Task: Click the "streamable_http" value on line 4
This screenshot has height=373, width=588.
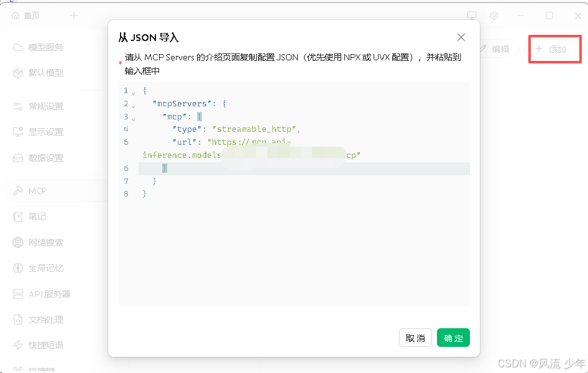Action: point(255,129)
